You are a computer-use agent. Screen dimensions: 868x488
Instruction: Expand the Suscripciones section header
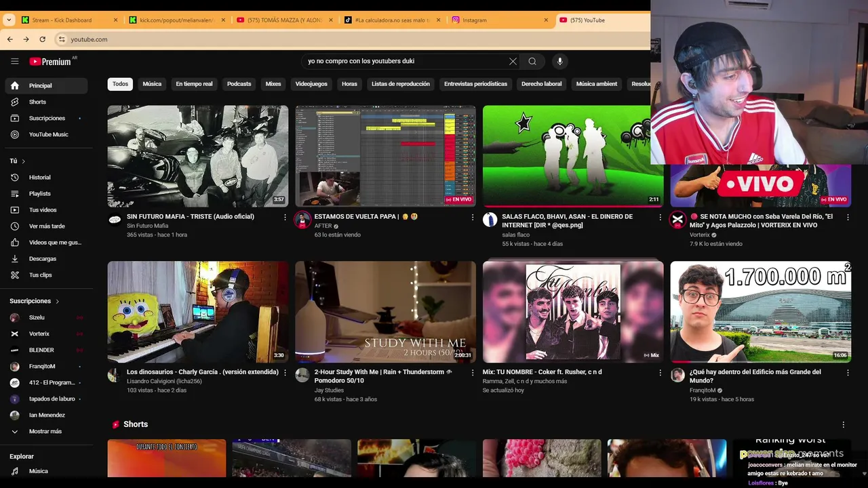point(34,301)
